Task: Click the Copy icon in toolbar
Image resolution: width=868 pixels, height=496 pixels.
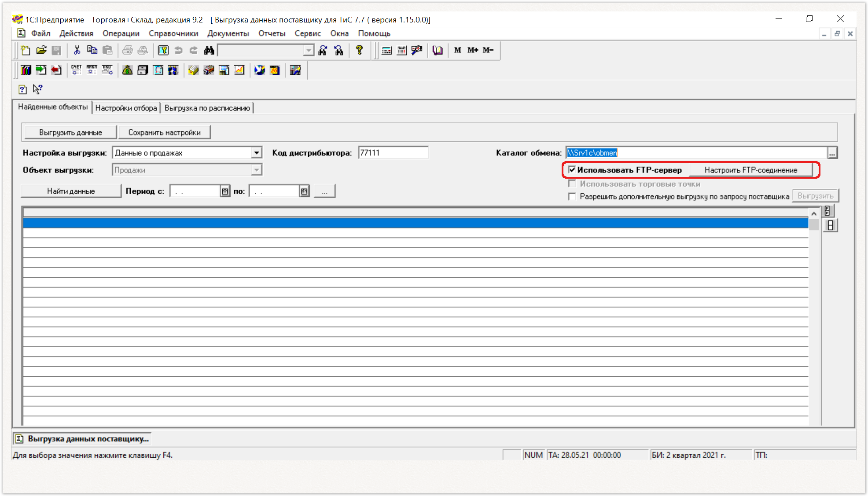Action: (x=92, y=50)
